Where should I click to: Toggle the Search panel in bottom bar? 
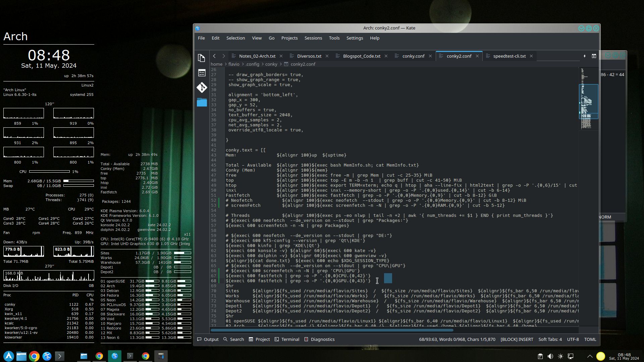[x=233, y=340]
